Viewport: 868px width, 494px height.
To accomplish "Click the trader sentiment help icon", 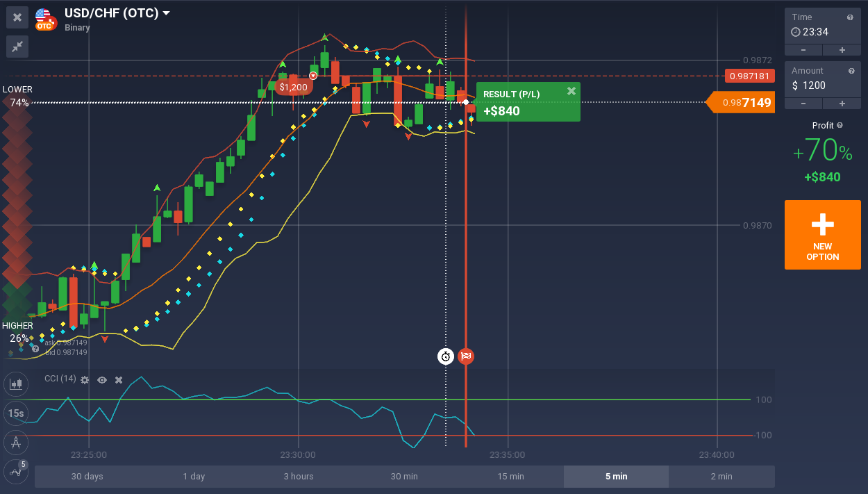I will [x=35, y=349].
